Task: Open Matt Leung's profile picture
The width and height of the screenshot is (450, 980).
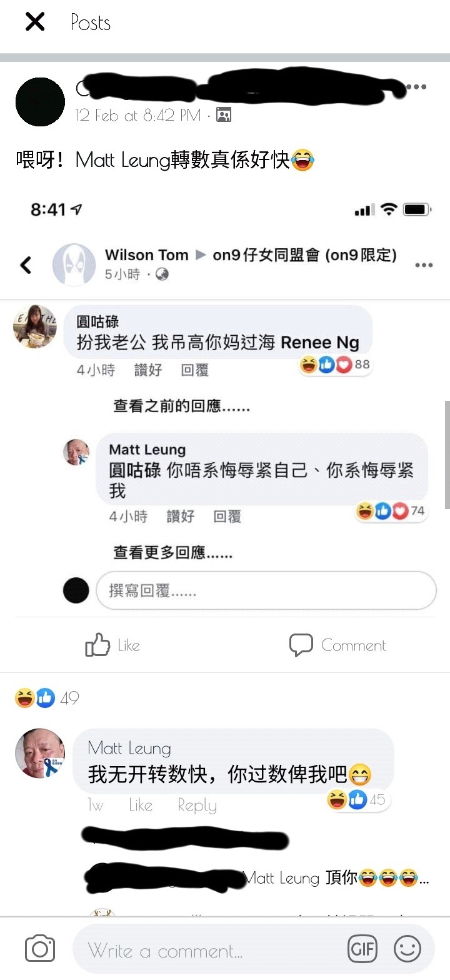Action: point(40,753)
